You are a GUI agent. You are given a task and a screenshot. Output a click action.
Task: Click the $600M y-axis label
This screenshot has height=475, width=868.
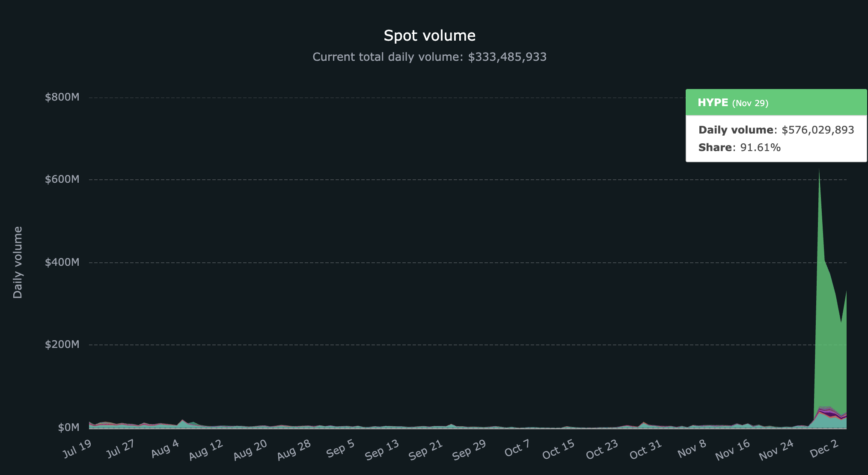pyautogui.click(x=62, y=179)
